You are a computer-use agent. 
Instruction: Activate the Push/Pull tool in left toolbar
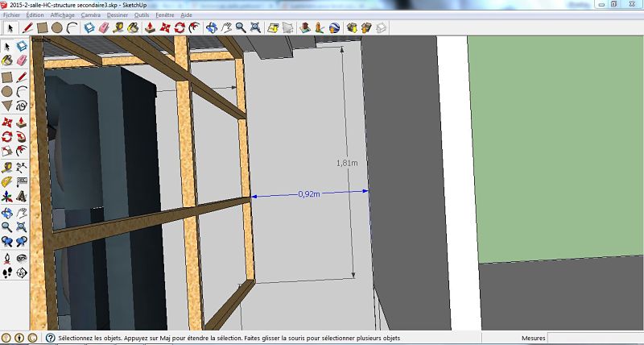[22, 123]
